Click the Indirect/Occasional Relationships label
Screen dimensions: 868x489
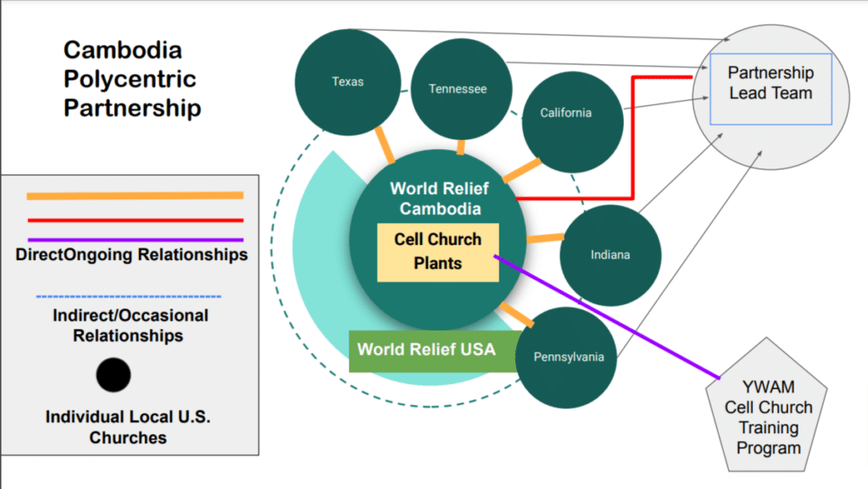[128, 325]
